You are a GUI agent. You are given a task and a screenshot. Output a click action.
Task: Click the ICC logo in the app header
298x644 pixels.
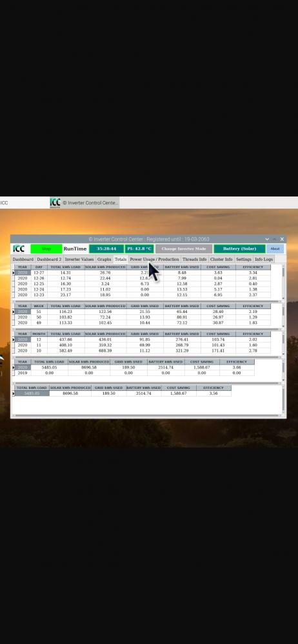[x=19, y=249]
